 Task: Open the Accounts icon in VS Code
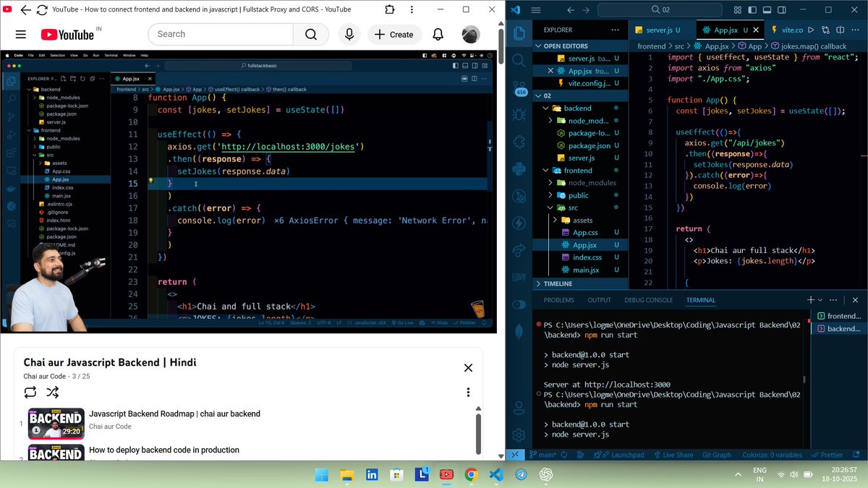click(x=519, y=408)
